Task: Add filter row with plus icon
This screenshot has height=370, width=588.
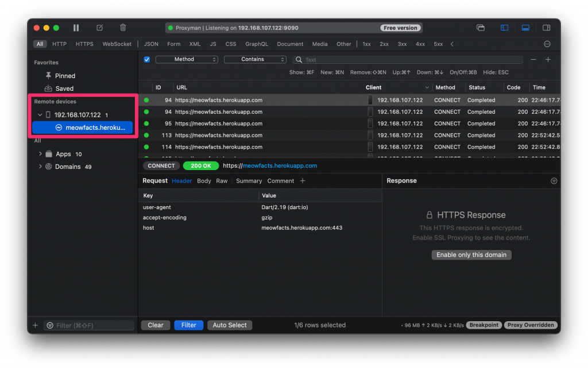Action: [548, 60]
